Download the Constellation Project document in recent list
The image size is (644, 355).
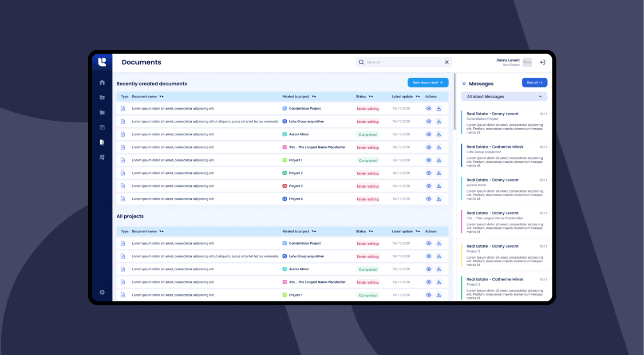click(439, 108)
